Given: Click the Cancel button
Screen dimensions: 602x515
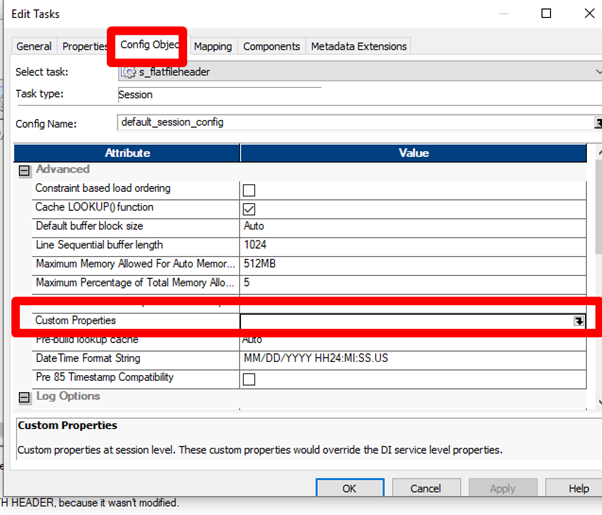Looking at the screenshot, I should click(426, 488).
